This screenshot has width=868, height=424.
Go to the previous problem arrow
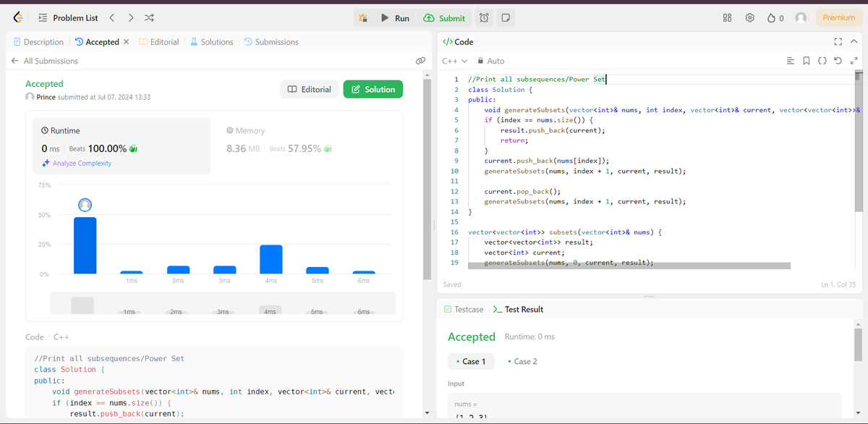click(112, 17)
